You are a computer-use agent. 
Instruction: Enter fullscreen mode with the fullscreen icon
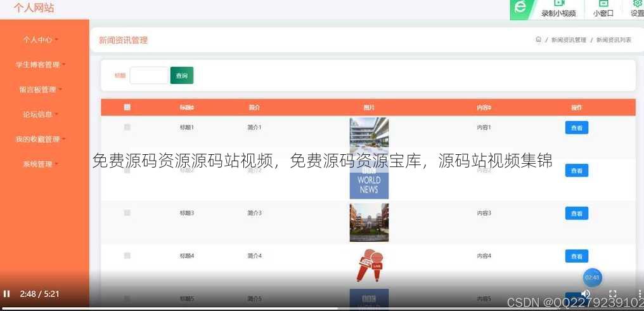coord(612,294)
